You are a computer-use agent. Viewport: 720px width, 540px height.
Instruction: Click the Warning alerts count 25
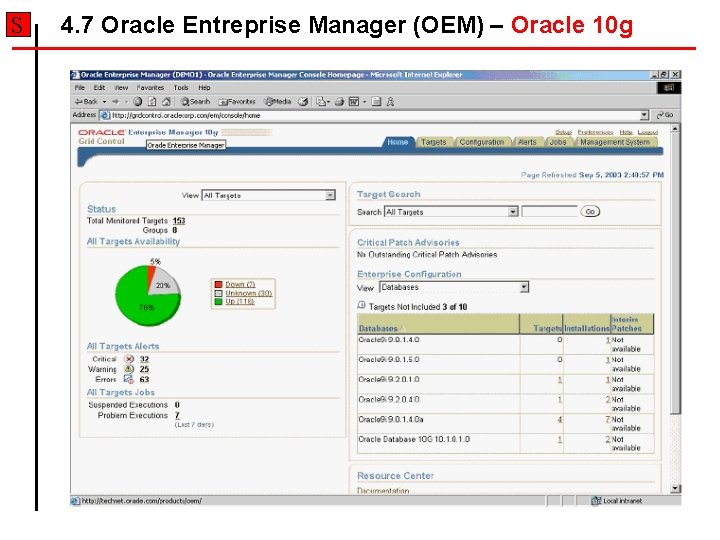[x=144, y=369]
